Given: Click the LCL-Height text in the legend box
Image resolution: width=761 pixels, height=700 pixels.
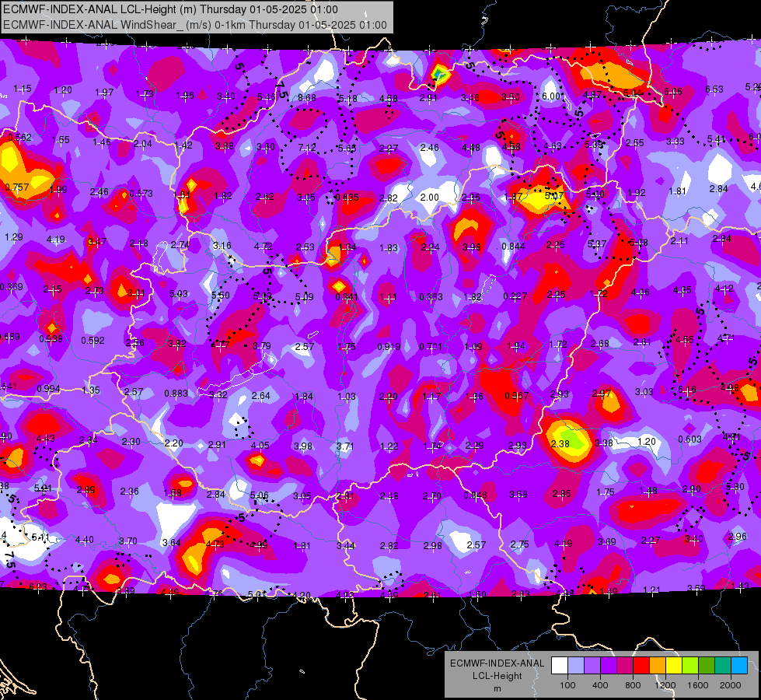Looking at the screenshot, I should 497,676.
